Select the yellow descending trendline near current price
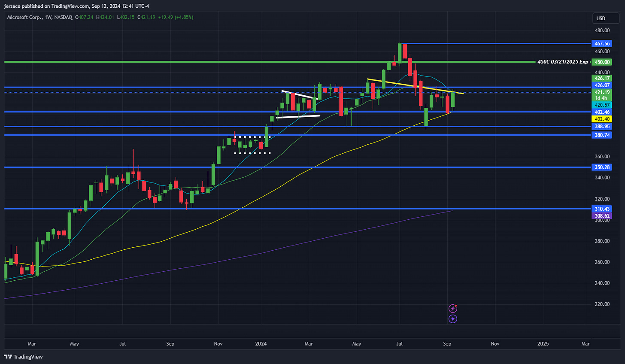Image resolution: width=625 pixels, height=364 pixels. (x=416, y=86)
